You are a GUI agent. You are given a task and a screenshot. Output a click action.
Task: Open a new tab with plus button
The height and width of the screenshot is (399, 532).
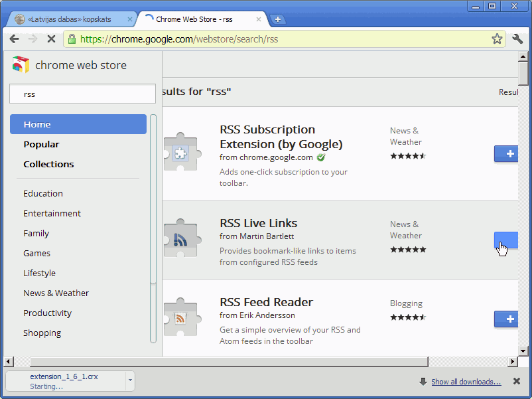click(278, 19)
